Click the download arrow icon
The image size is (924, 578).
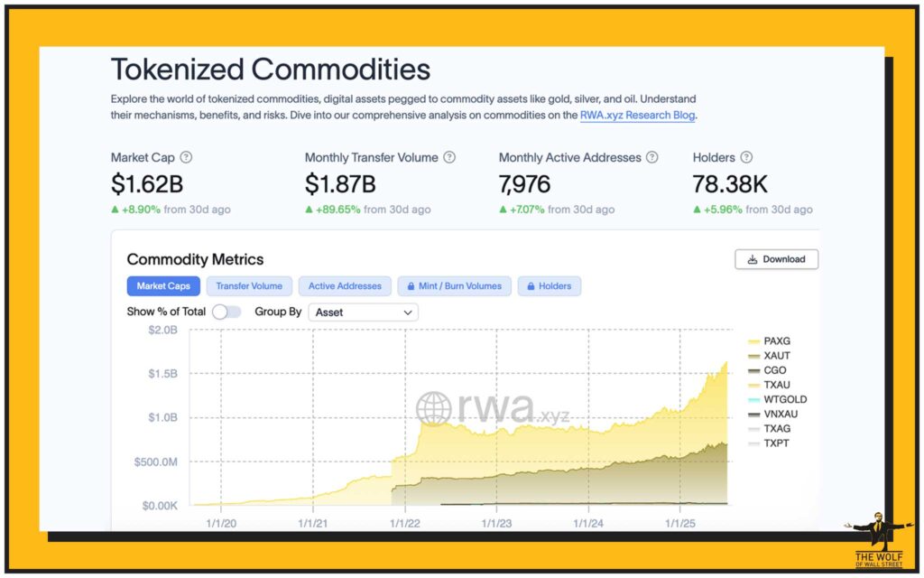point(752,259)
